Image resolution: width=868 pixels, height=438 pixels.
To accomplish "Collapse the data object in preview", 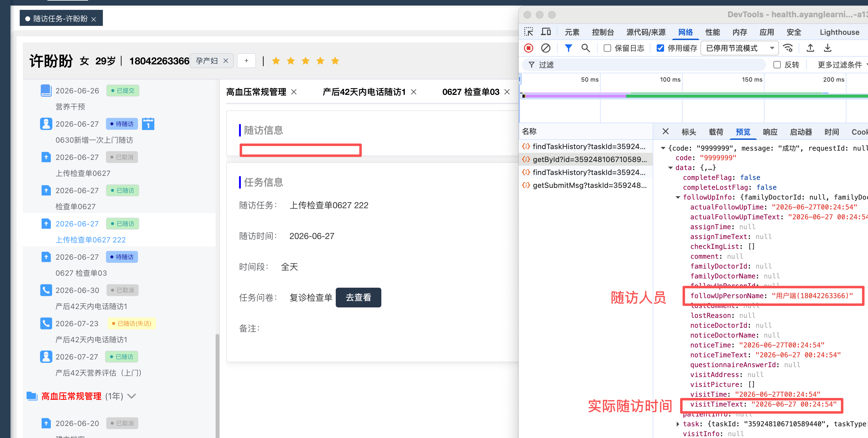I will click(670, 168).
